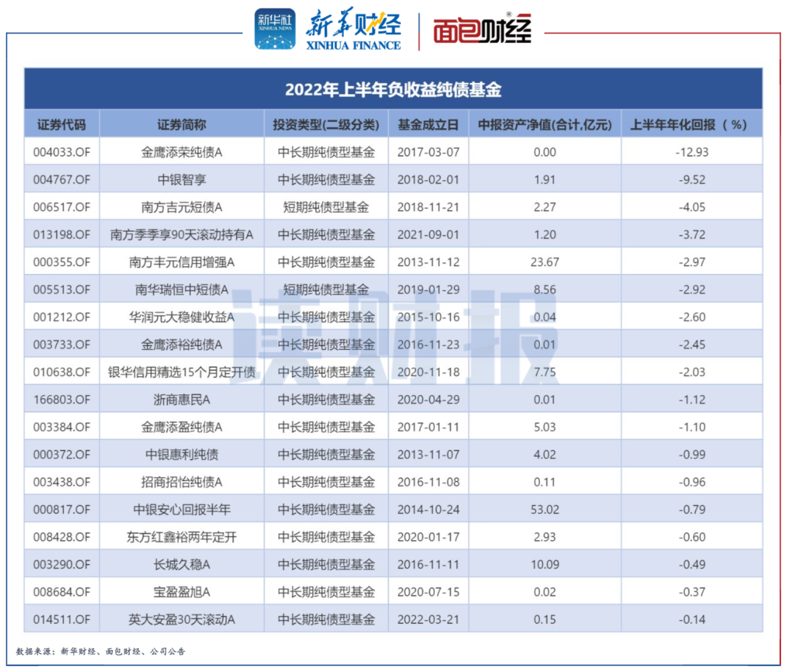Viewport: 787px width, 672px height.
Task: Select return value -2.45
Action: click(692, 345)
